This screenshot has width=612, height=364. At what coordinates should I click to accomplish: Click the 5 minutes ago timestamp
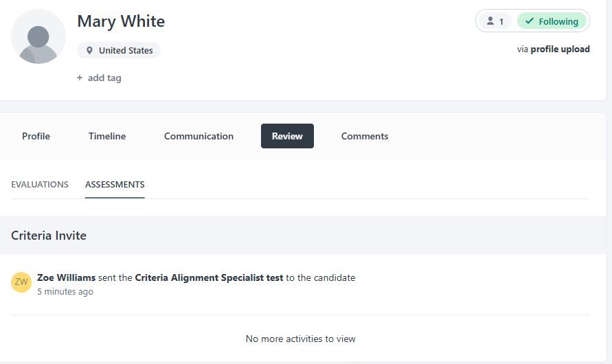click(65, 291)
